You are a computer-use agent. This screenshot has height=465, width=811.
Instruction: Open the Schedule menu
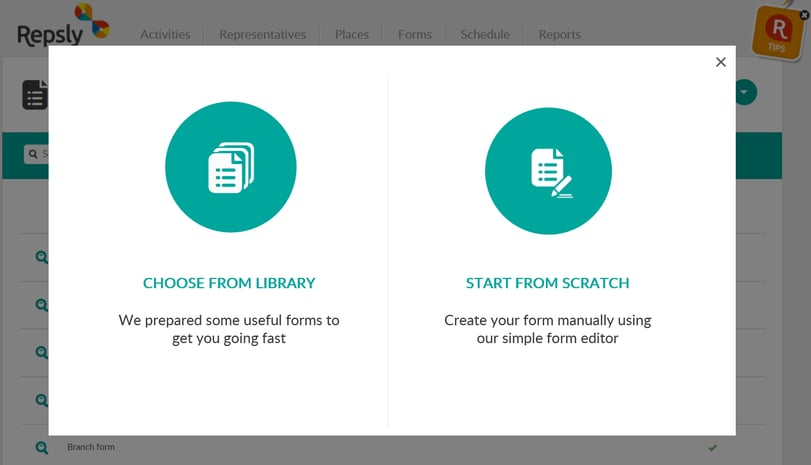(485, 34)
